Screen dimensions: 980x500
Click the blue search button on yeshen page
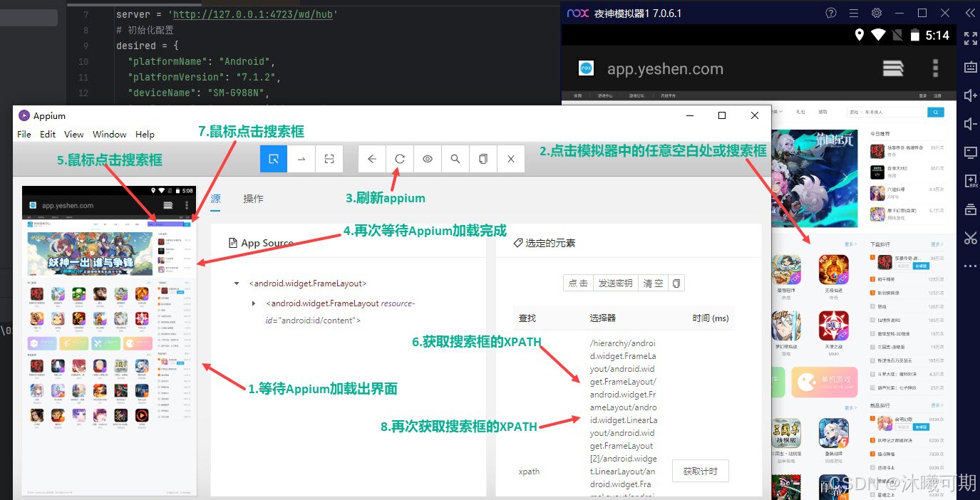click(935, 112)
